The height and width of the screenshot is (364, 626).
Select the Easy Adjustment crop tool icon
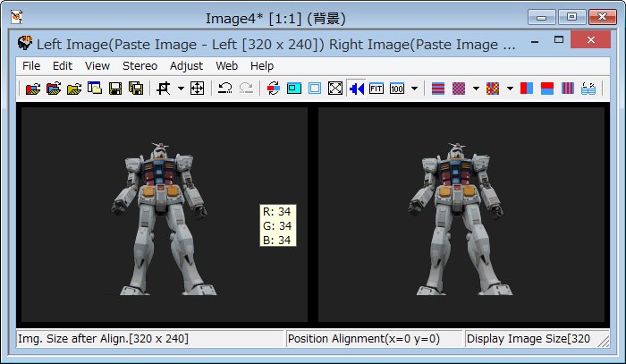coord(163,89)
